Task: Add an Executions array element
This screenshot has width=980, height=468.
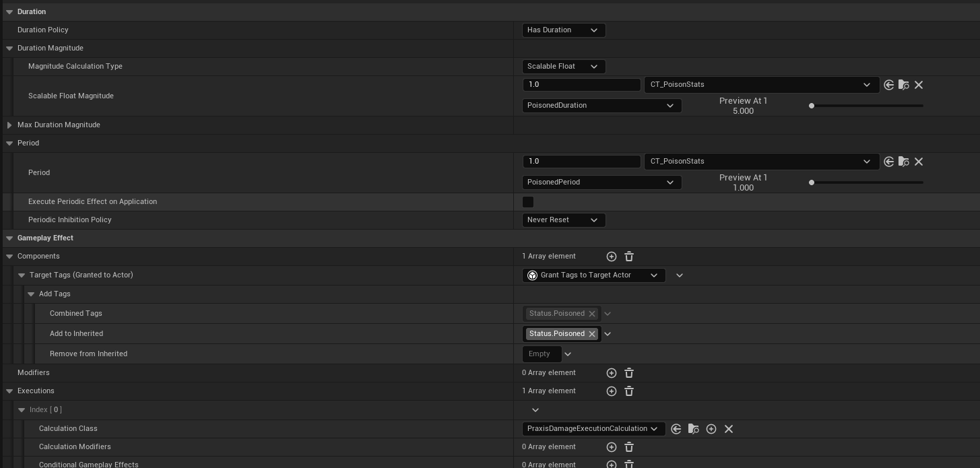Action: click(x=612, y=391)
